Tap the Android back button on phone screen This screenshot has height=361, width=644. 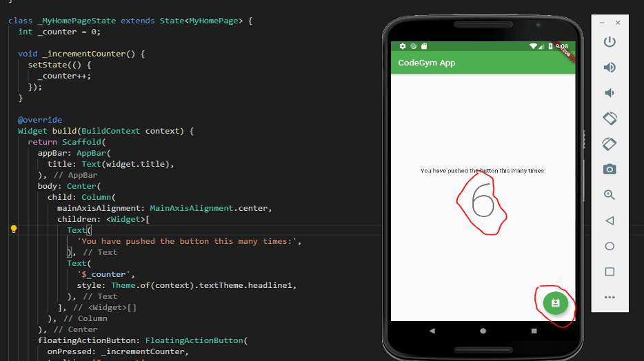(x=432, y=331)
